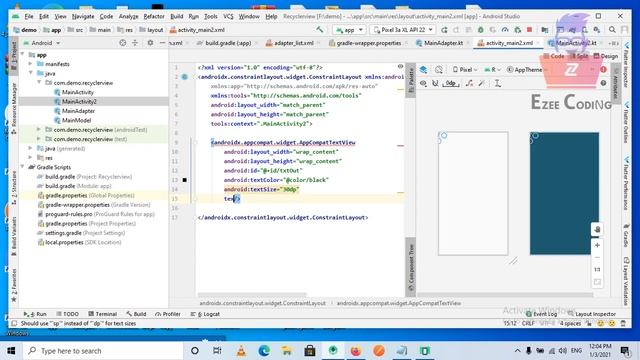
Task: Open the VCS menu
Action: tap(228, 16)
